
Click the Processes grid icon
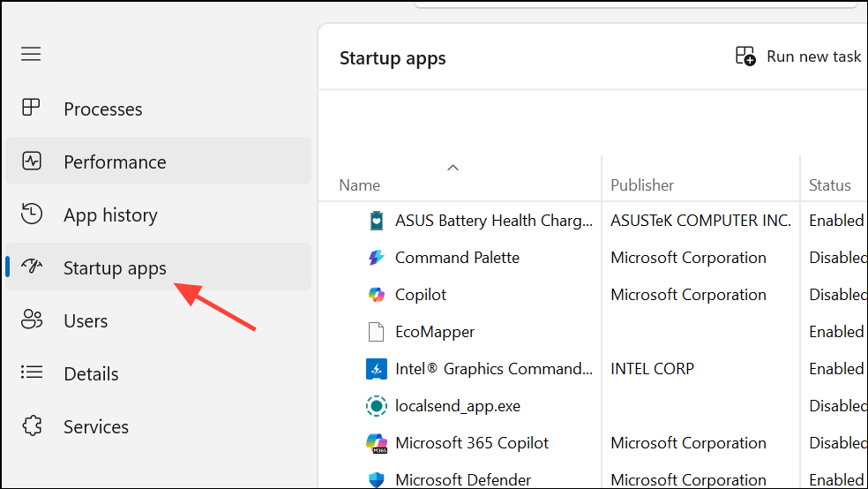pyautogui.click(x=31, y=108)
